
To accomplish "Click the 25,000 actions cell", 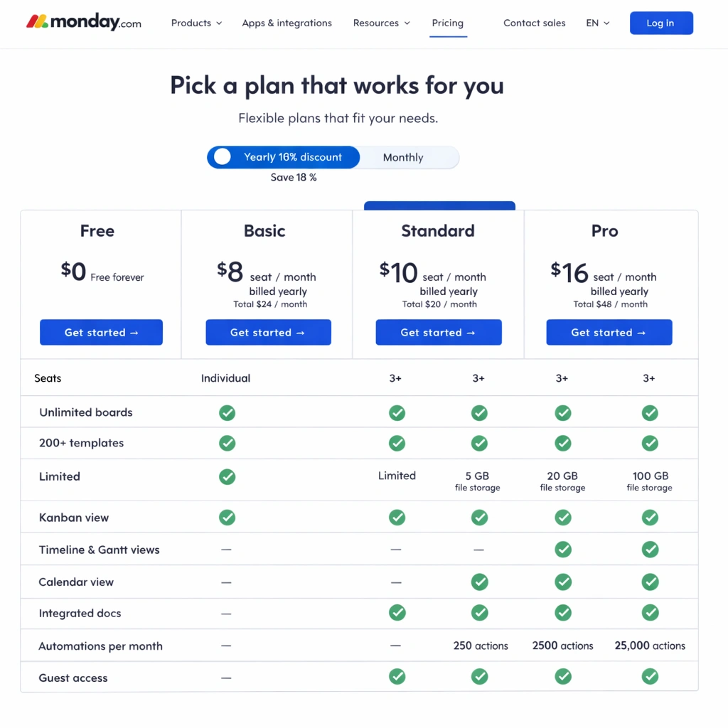I will click(650, 646).
